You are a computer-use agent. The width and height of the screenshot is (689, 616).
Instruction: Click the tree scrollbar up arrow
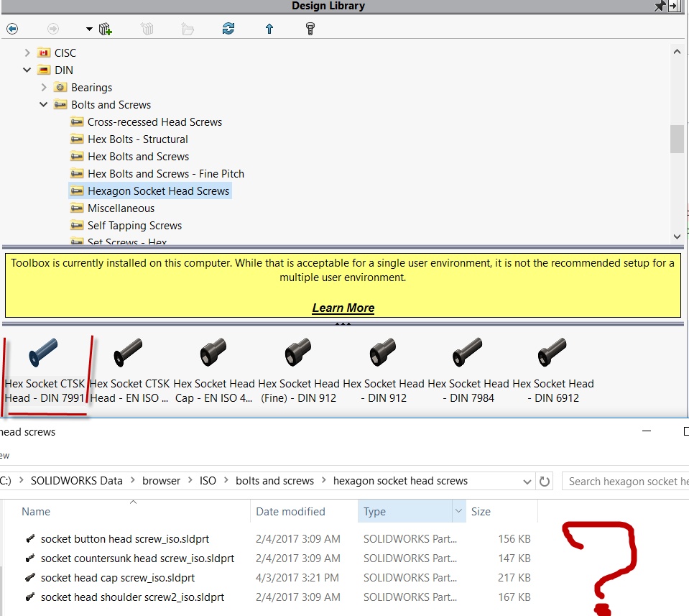point(677,52)
